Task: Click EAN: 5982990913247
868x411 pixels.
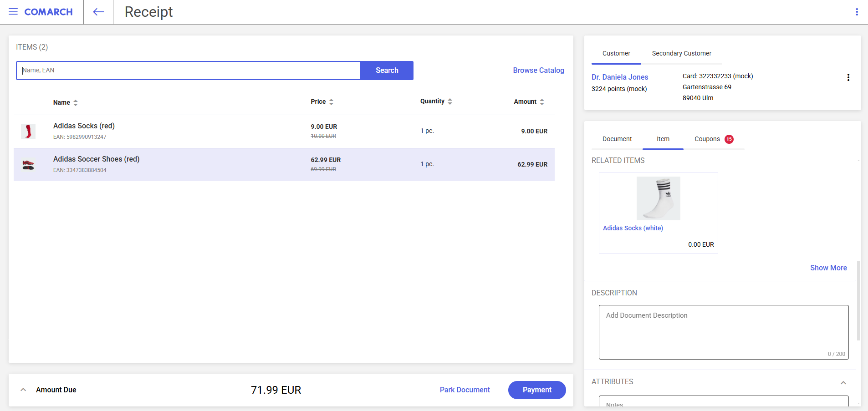Action: click(80, 137)
